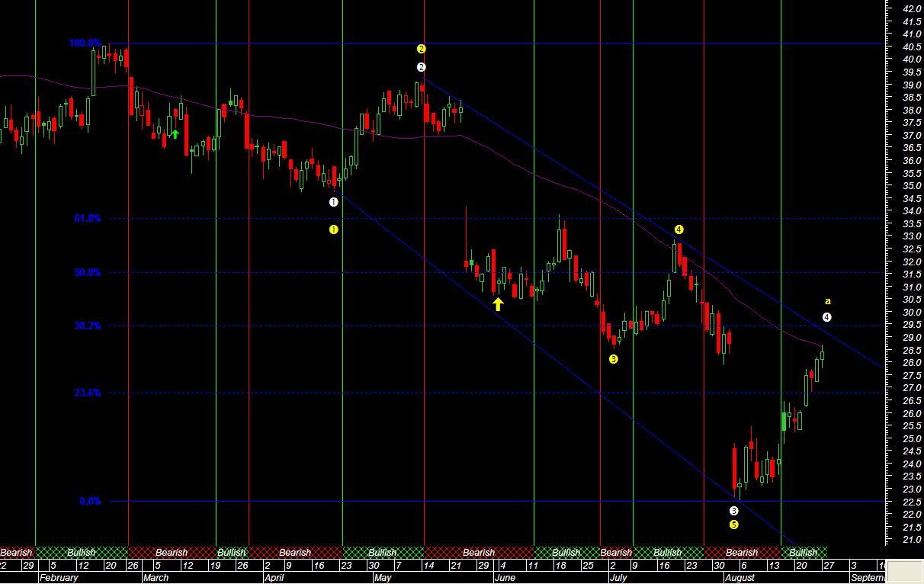Select the white wave 2 marker at the May peak
The width and height of the screenshot is (924, 584).
[422, 67]
